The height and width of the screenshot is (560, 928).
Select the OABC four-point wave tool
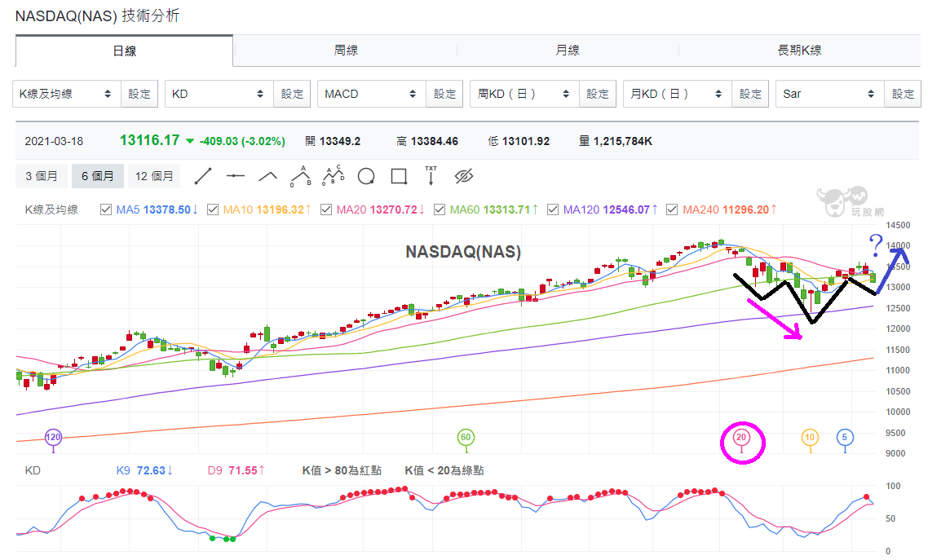(334, 175)
